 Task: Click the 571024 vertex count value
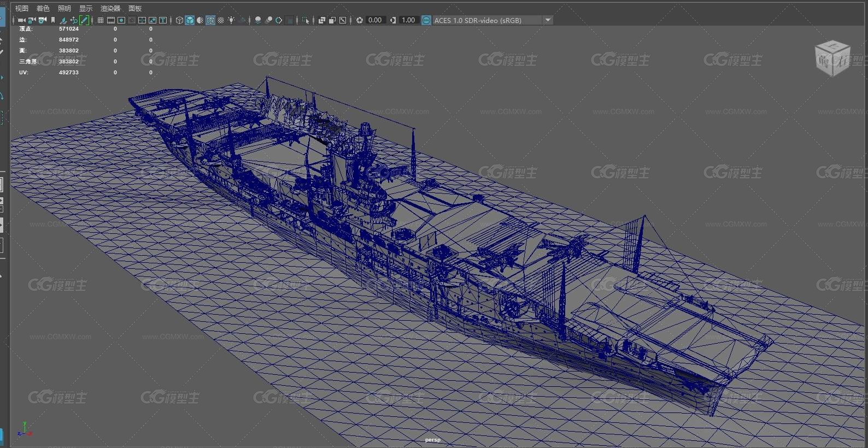tap(69, 29)
